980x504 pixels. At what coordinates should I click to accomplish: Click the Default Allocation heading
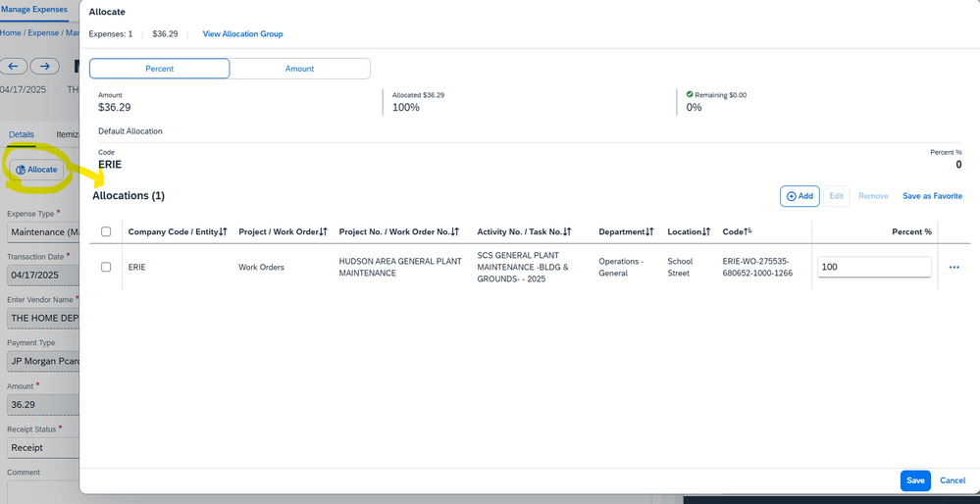click(130, 131)
